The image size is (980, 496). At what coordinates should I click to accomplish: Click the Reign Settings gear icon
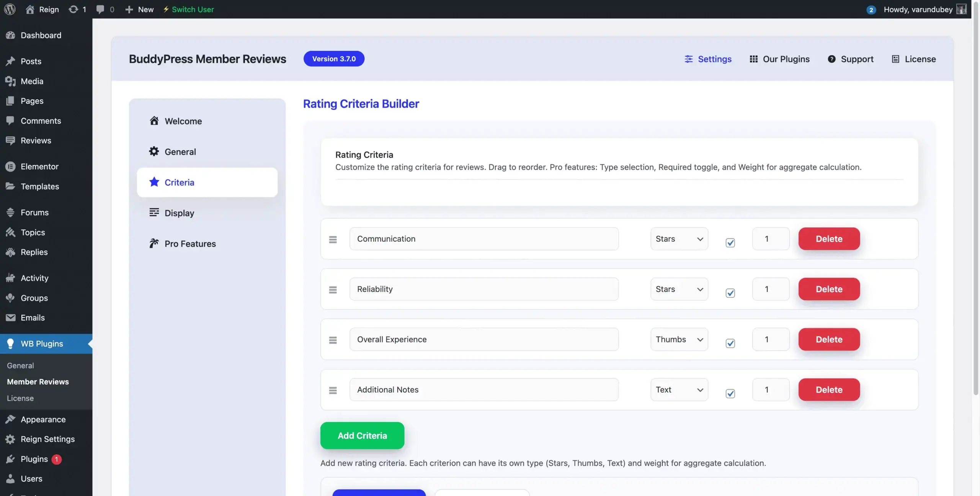click(10, 439)
